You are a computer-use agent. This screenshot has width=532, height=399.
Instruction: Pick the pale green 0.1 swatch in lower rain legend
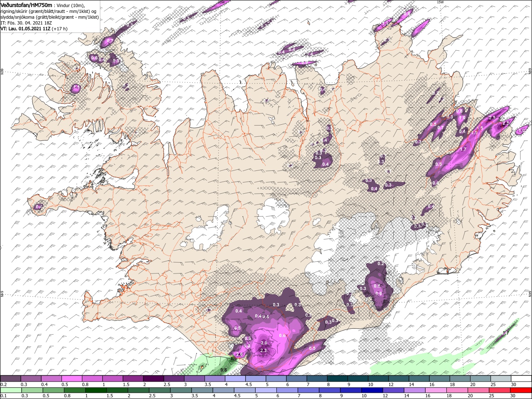10,390
